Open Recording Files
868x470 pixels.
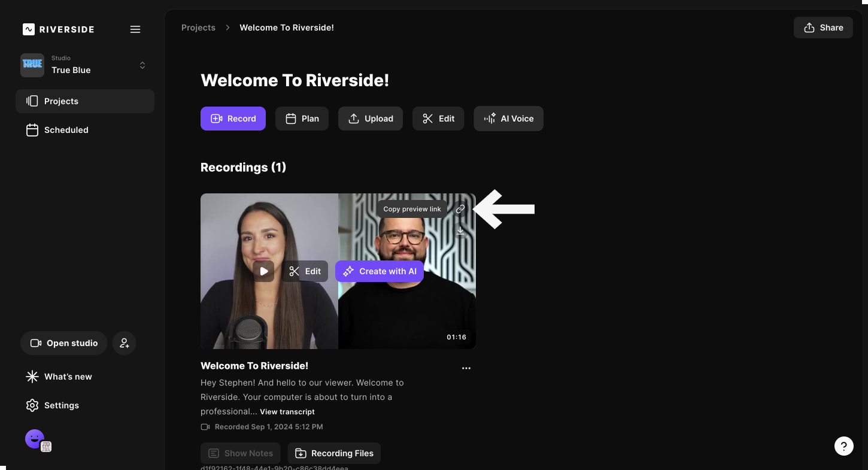[334, 453]
